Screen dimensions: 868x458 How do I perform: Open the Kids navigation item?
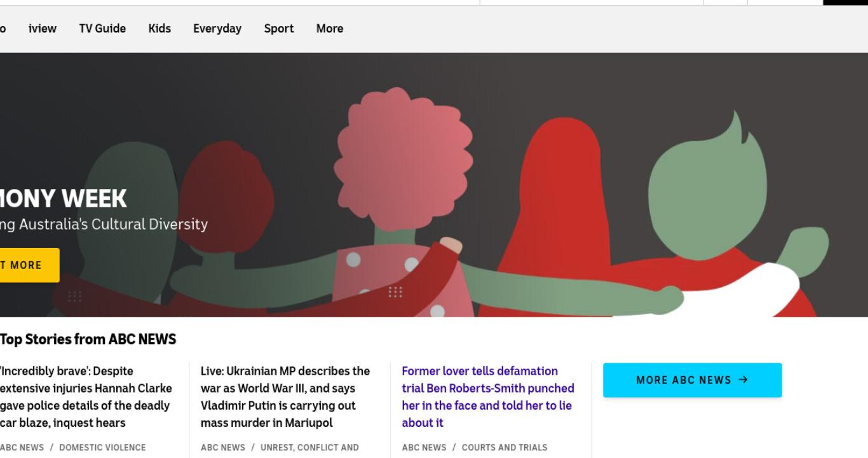159,29
